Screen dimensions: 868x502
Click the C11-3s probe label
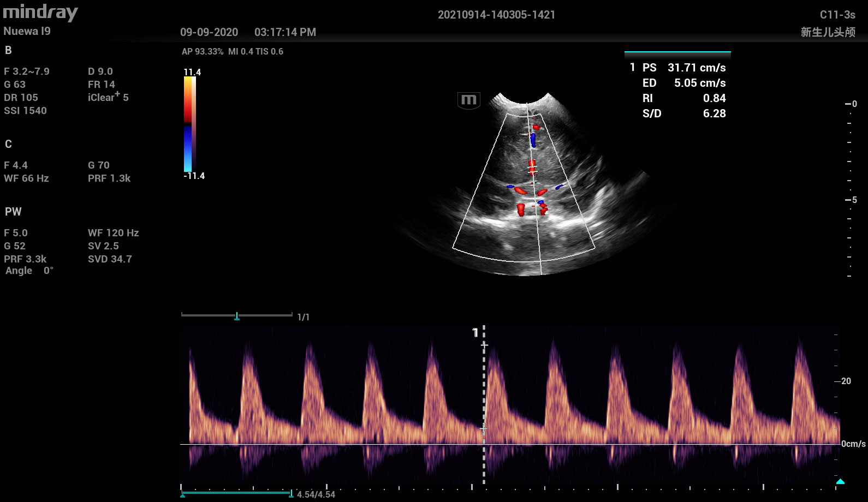click(837, 15)
